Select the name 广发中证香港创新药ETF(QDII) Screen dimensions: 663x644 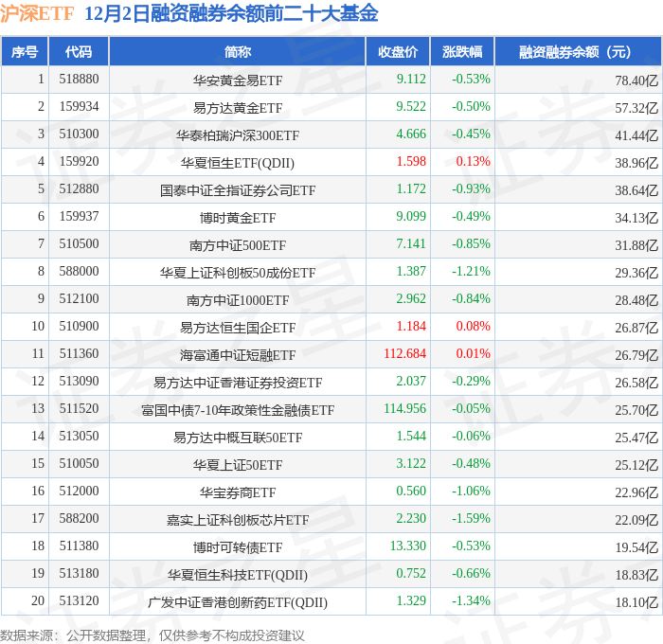(238, 602)
